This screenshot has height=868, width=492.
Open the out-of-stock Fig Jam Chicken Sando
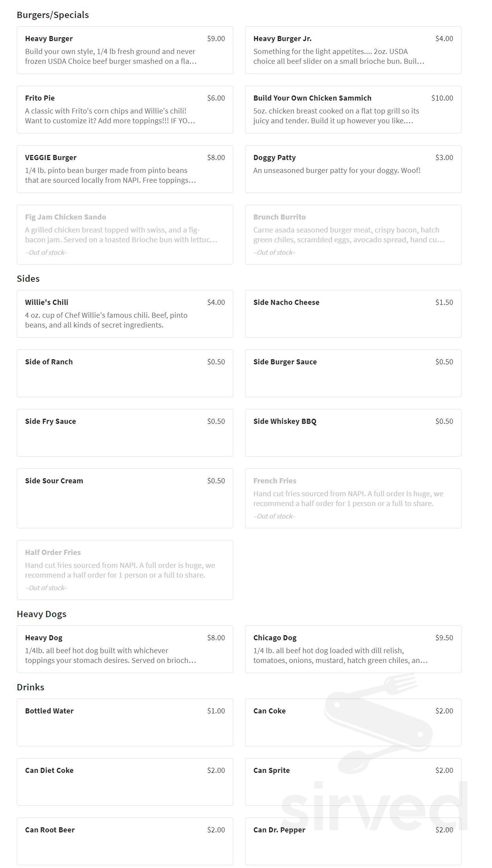point(125,234)
